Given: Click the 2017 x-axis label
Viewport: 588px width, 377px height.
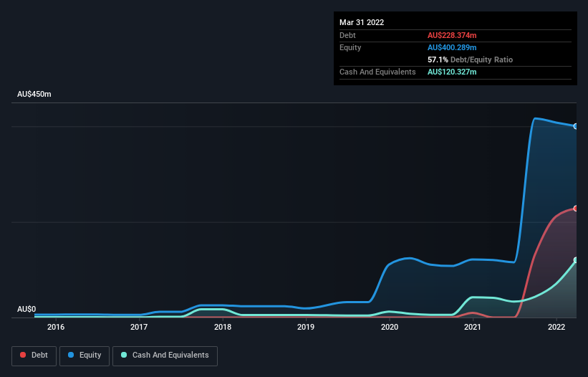Looking at the screenshot, I should click(x=139, y=327).
